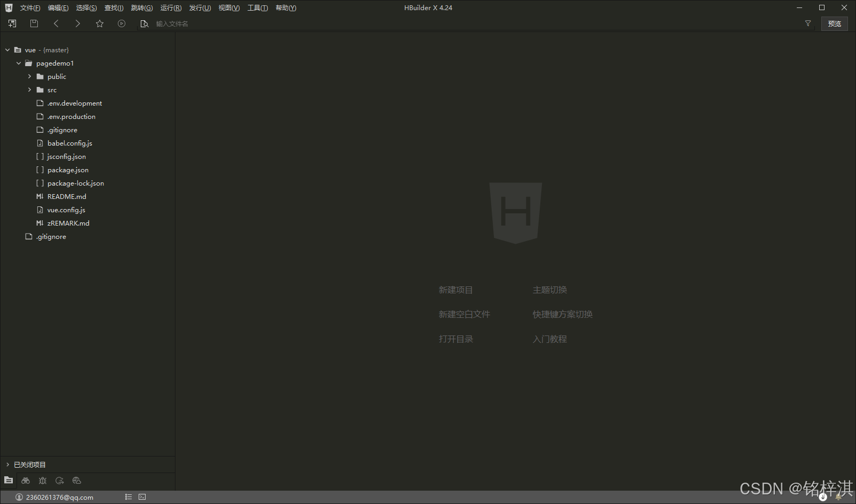Open the 工具(T) menu
The height and width of the screenshot is (504, 856).
[258, 8]
